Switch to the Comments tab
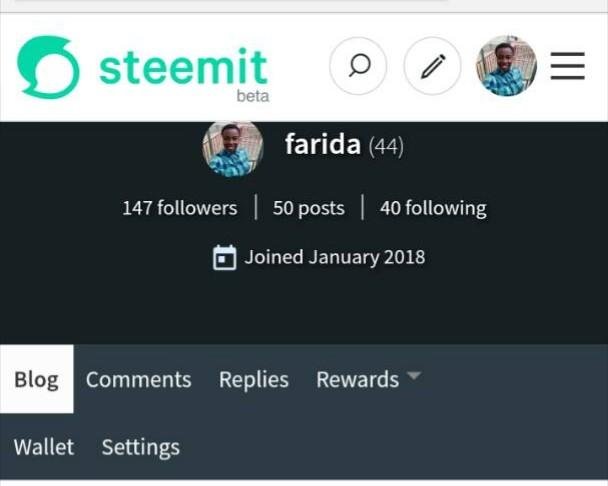Image resolution: width=608 pixels, height=486 pixels. click(x=138, y=380)
